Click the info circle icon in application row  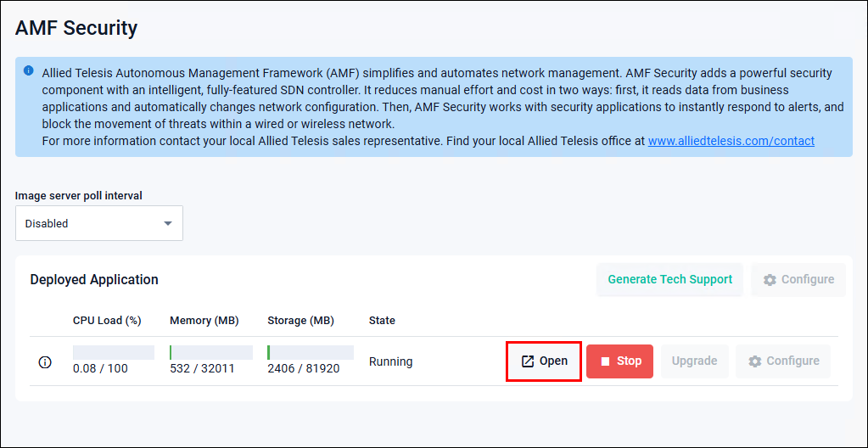click(x=46, y=362)
